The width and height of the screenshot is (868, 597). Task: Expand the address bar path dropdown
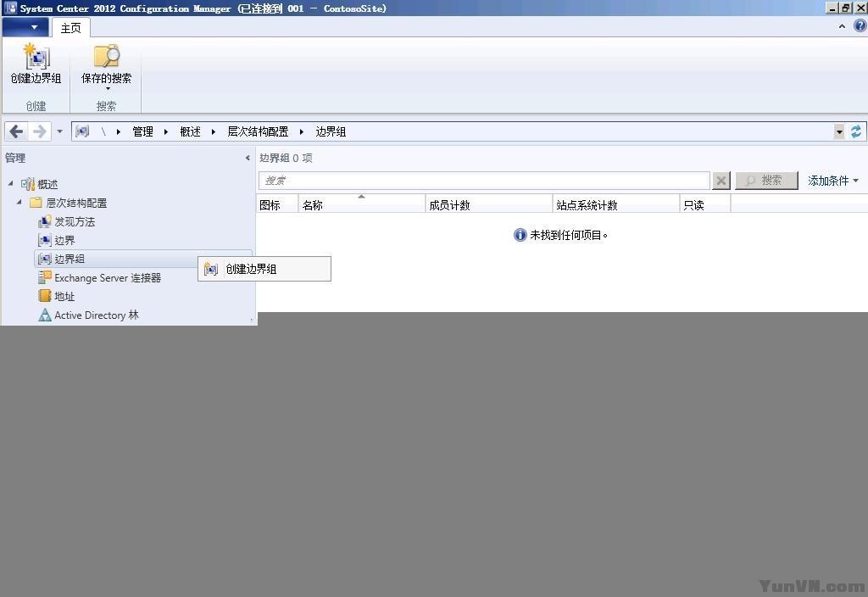840,131
